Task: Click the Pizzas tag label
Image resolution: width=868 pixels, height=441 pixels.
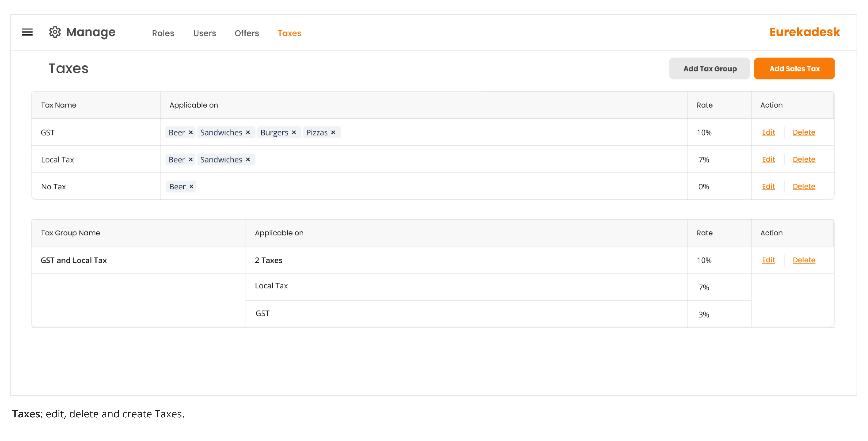Action: click(x=317, y=132)
